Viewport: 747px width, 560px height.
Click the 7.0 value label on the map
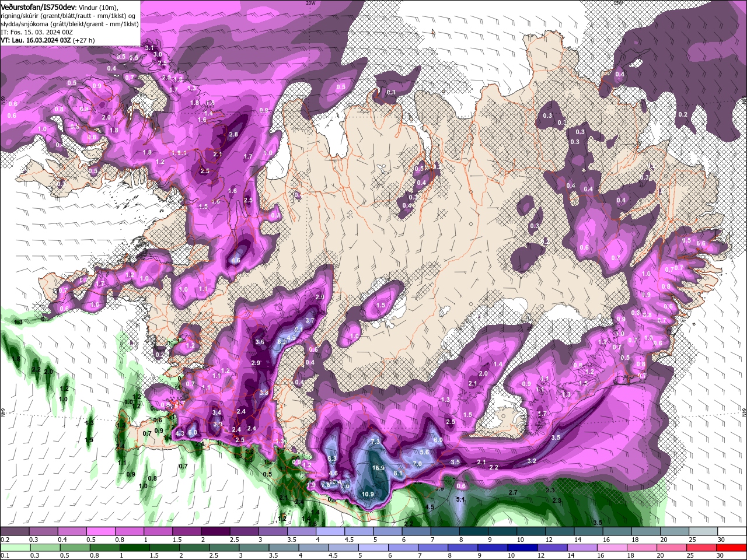point(417,464)
